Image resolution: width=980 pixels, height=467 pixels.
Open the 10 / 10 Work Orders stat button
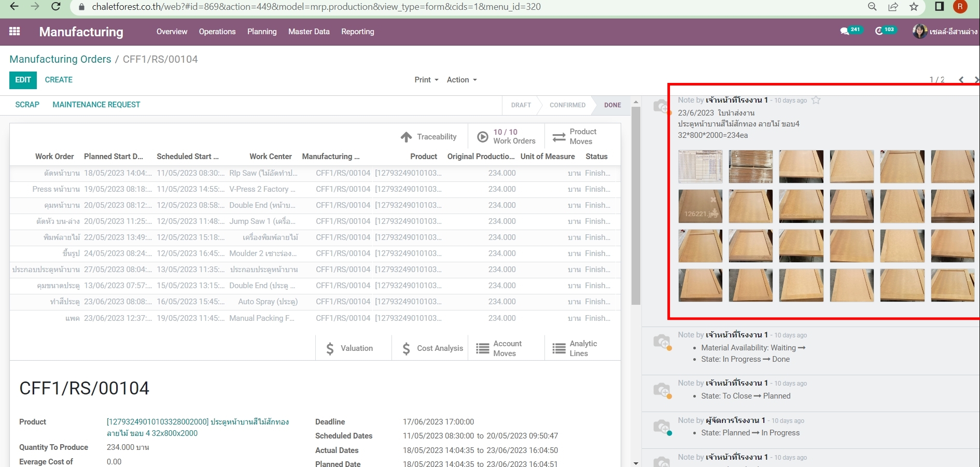[506, 137]
